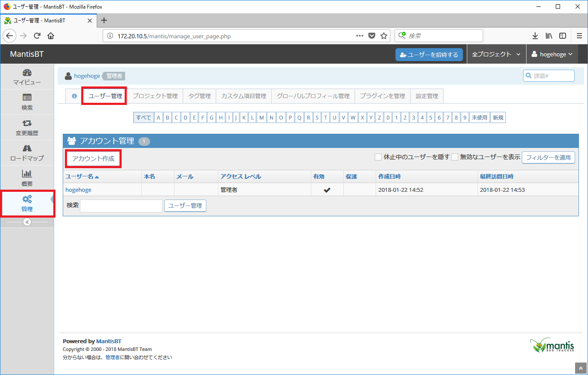Viewport: 588px width, 375px height.
Task: Open 変更履歴 in the sidebar
Action: [27, 128]
